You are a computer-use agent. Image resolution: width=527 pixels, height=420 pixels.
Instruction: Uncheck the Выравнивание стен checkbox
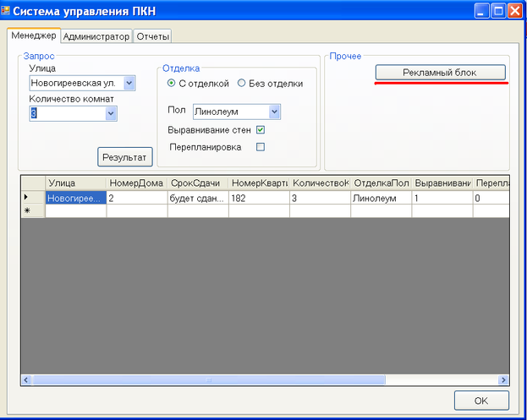coord(261,130)
